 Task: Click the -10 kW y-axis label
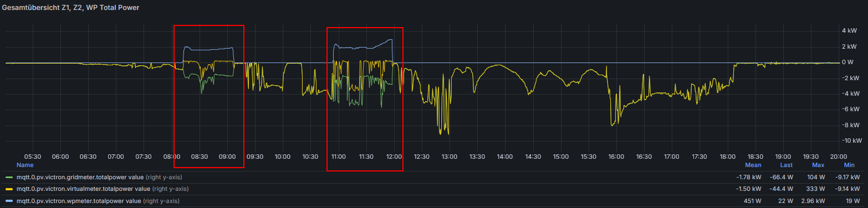coord(851,141)
